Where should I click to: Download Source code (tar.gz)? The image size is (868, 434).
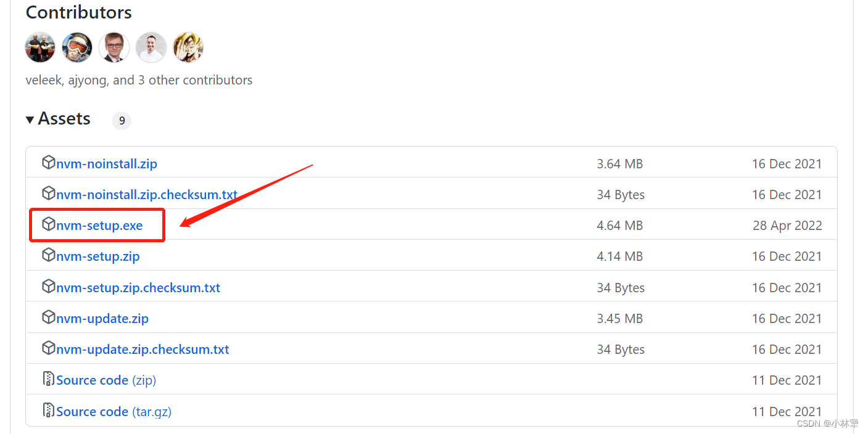(x=114, y=411)
